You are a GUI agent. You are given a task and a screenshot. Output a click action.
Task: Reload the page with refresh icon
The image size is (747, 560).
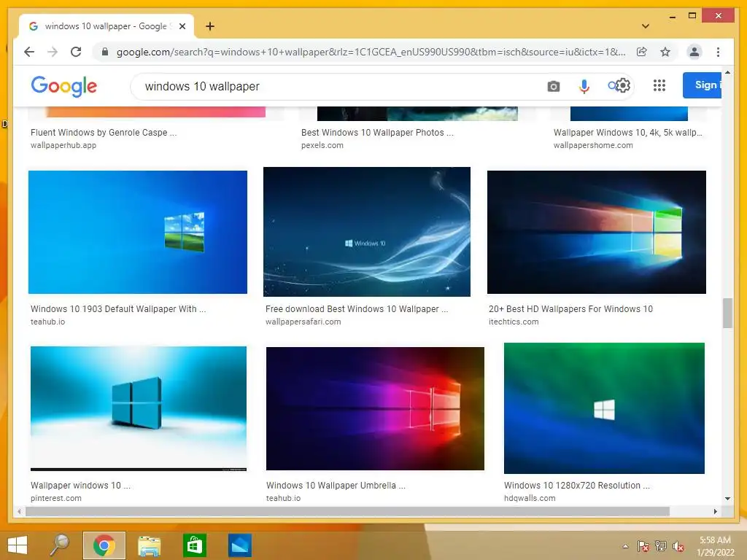coord(76,52)
